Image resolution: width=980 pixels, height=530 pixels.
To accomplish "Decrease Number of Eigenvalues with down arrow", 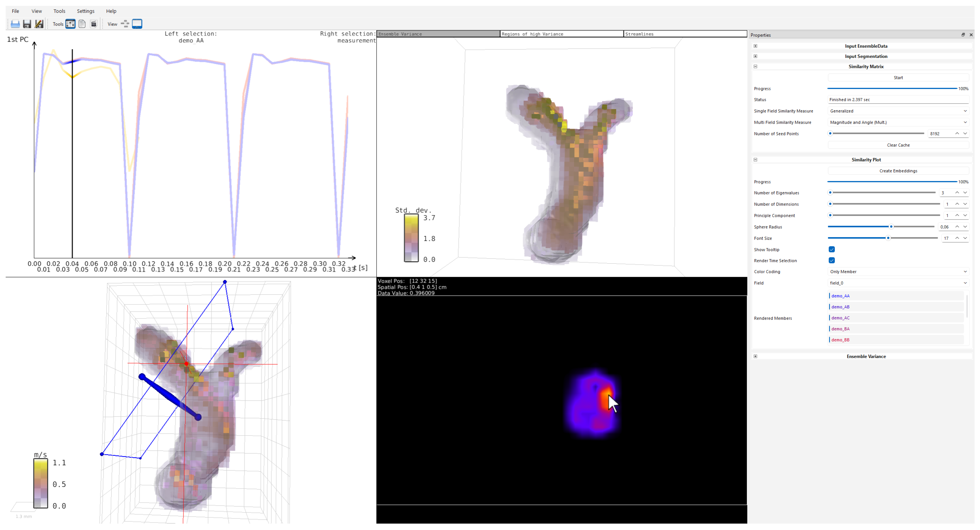I will click(965, 193).
